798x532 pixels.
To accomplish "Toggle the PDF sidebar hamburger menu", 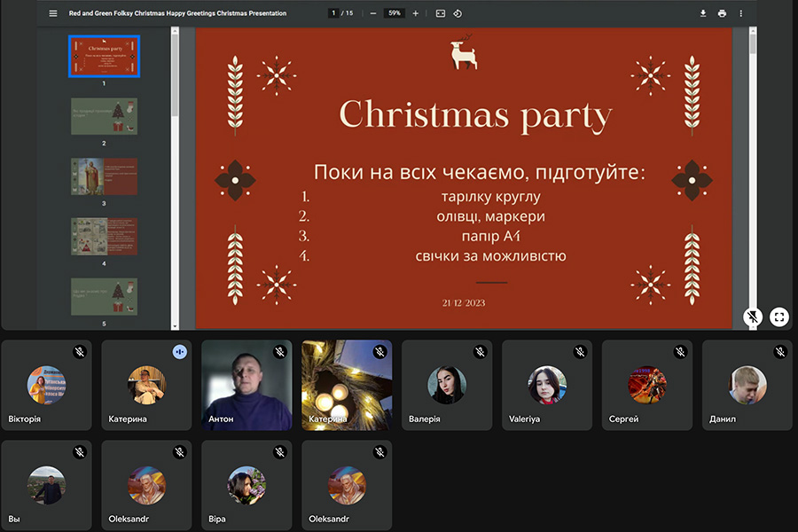I will click(53, 13).
